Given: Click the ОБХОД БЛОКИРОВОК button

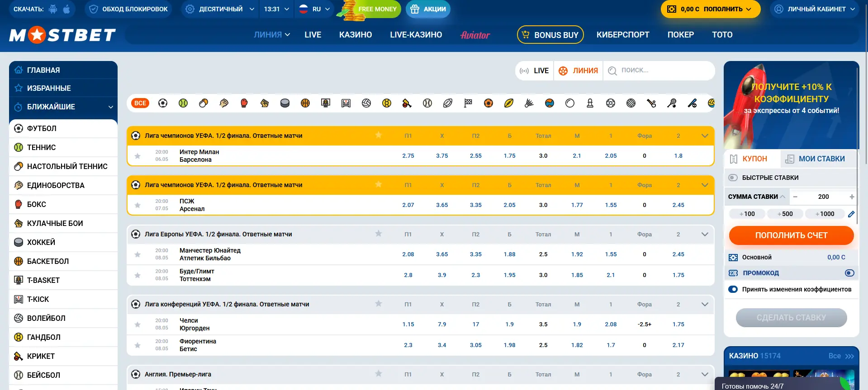Looking at the screenshot, I should 129,9.
